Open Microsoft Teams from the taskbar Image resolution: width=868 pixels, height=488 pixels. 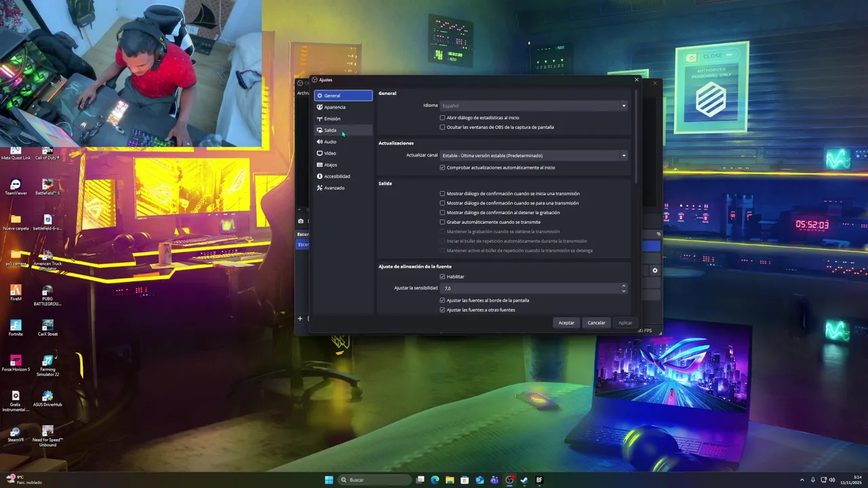coord(494,480)
